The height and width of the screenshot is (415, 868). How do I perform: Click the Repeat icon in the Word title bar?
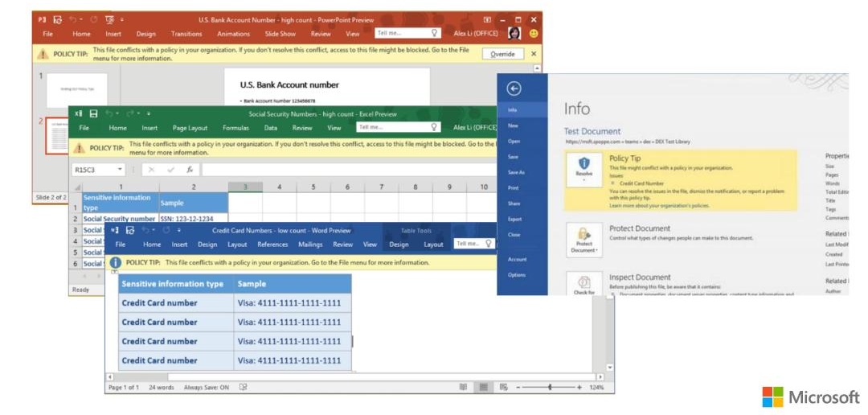166,231
